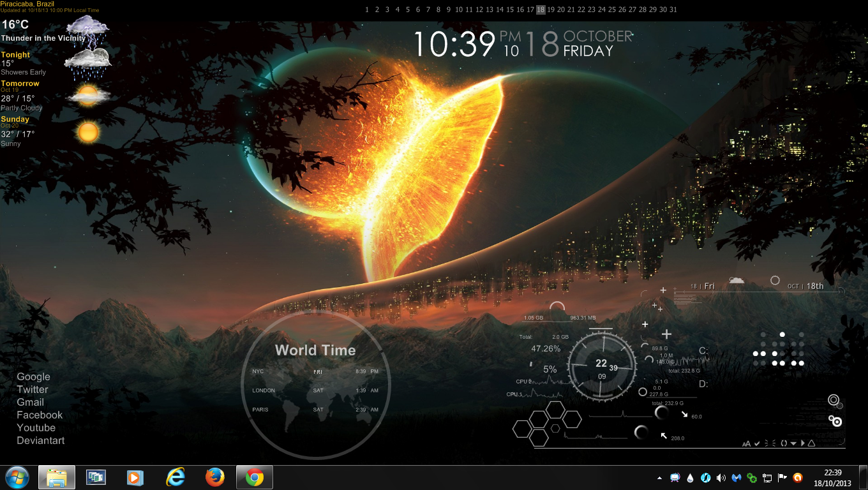Click the large 10:39 clock display
Viewport: 868px width, 490px height.
[x=454, y=45]
